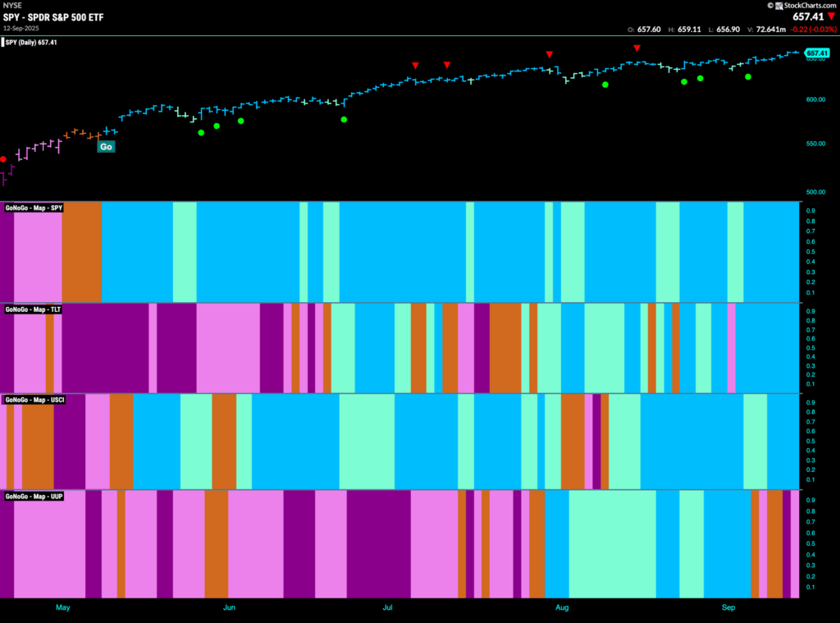Click the Sep label on the time axis
This screenshot has height=623, width=840.
pyautogui.click(x=728, y=607)
